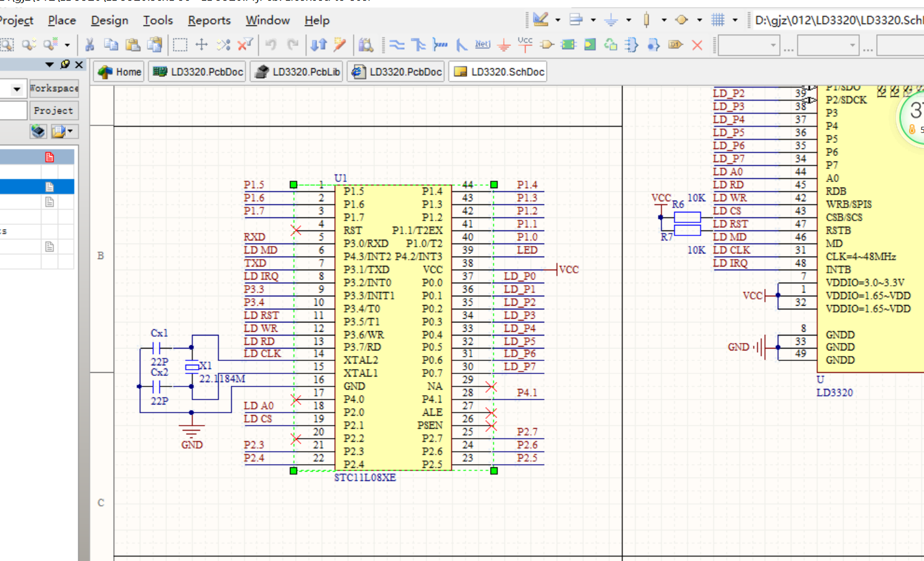Click the compile project icon in panel
The image size is (924, 561).
coord(38,131)
